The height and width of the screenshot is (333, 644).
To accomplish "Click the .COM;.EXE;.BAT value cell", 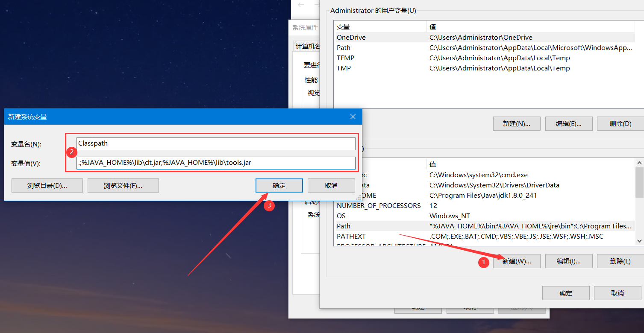I will pyautogui.click(x=516, y=237).
